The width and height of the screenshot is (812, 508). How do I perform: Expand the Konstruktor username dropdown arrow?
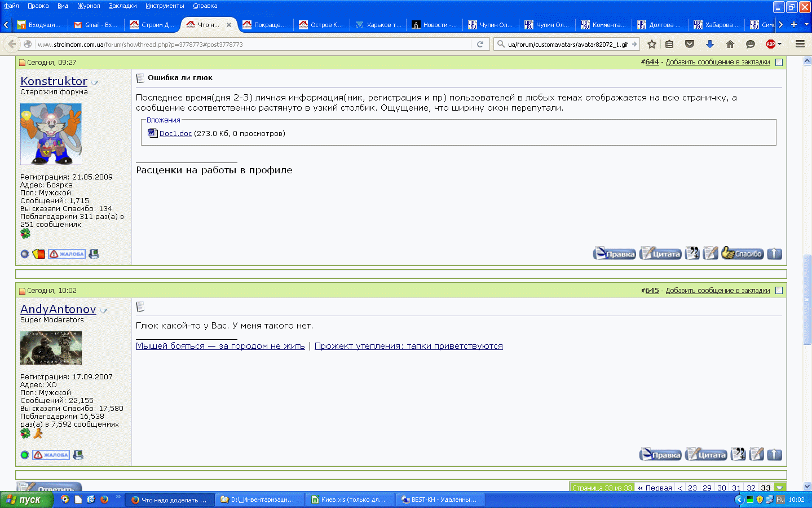tap(94, 83)
